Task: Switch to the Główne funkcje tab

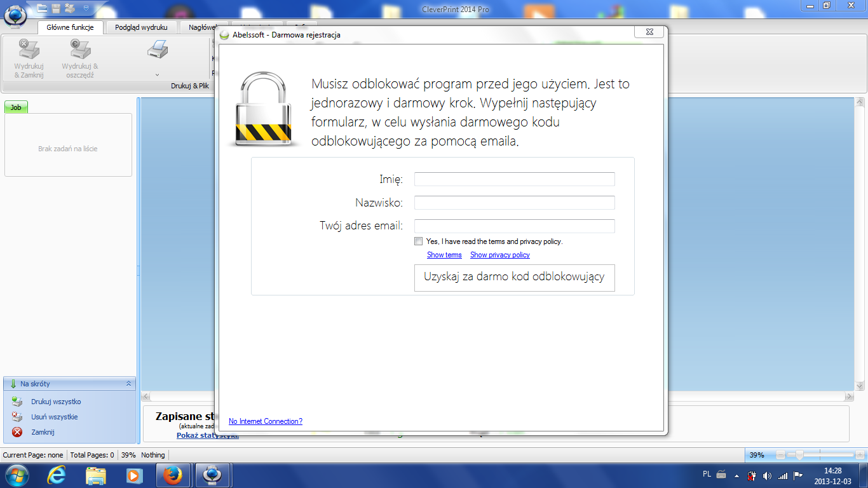Action: point(70,27)
